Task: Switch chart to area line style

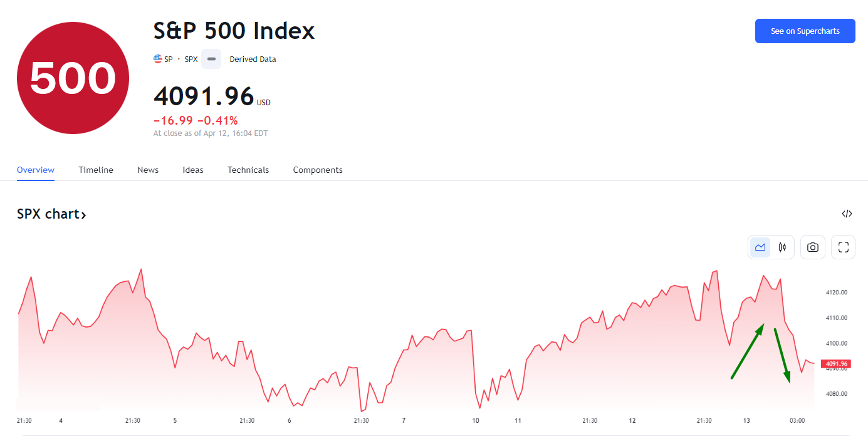Action: click(760, 247)
